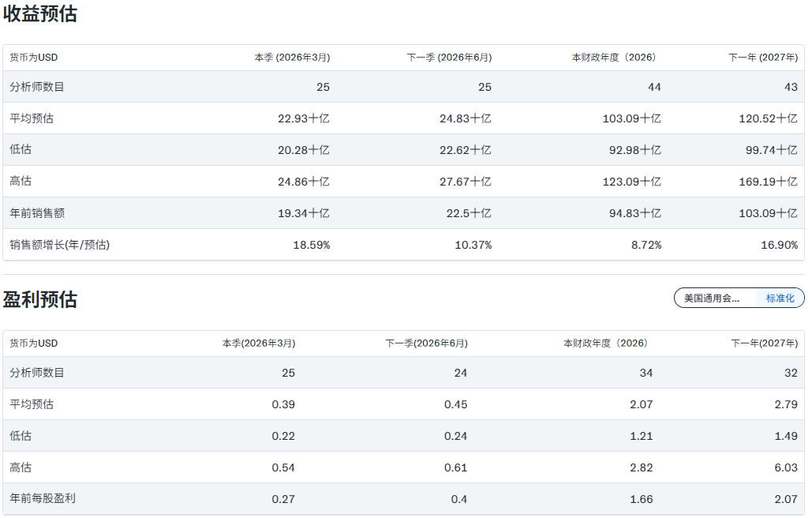The image size is (812, 518).
Task: Select the 2.07 average EPS for 2026
Action: (642, 404)
